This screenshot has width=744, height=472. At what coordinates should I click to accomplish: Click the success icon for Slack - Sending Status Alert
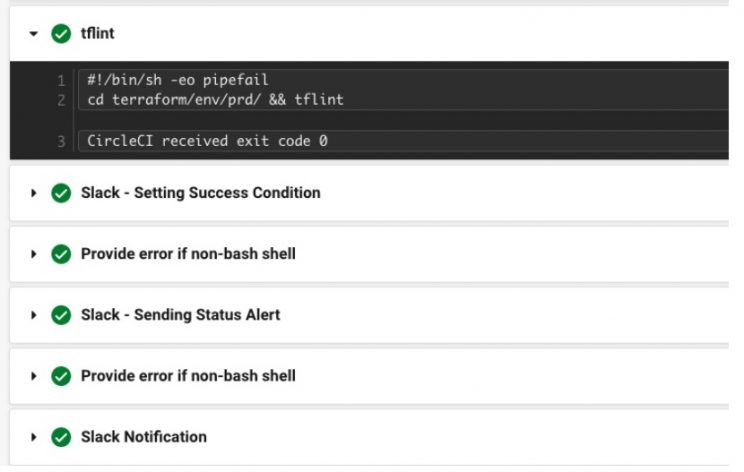pos(61,315)
